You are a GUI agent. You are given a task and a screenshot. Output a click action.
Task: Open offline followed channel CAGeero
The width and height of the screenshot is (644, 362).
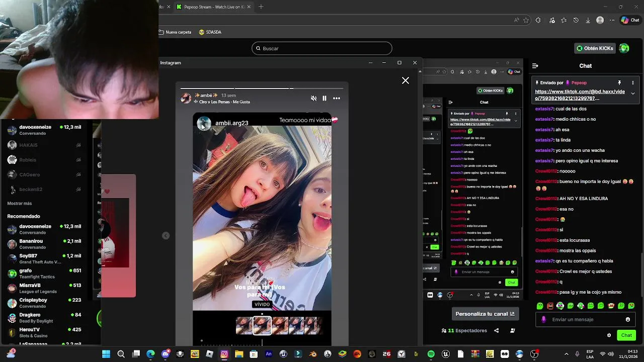(x=44, y=174)
